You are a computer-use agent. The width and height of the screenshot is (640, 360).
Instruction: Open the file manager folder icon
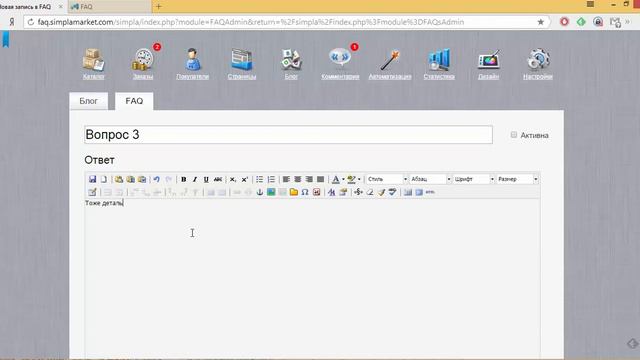point(293,192)
